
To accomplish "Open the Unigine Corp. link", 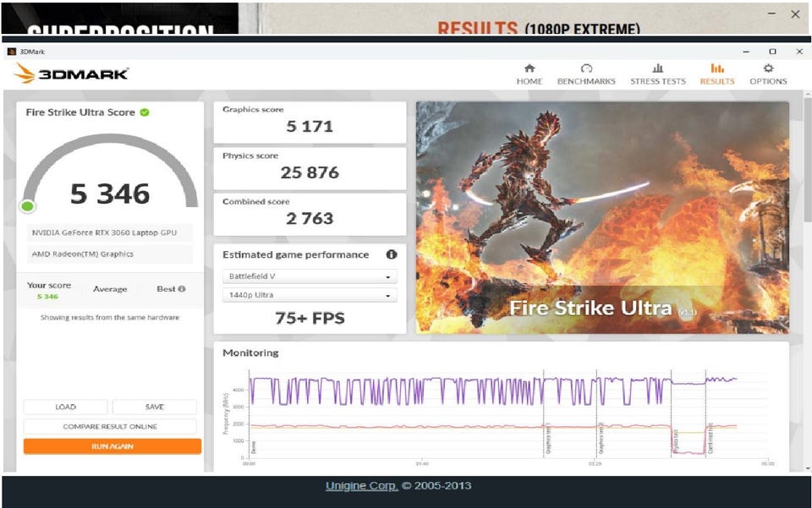I will (x=361, y=486).
